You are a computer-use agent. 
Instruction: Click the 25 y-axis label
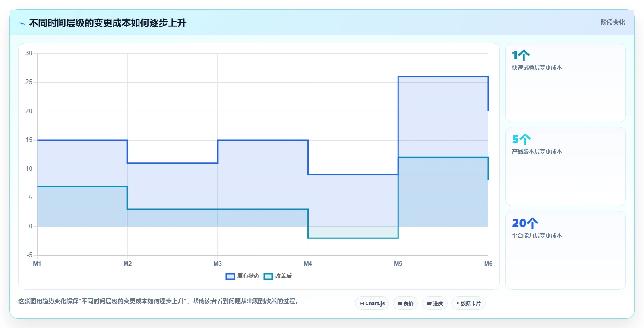click(x=29, y=82)
